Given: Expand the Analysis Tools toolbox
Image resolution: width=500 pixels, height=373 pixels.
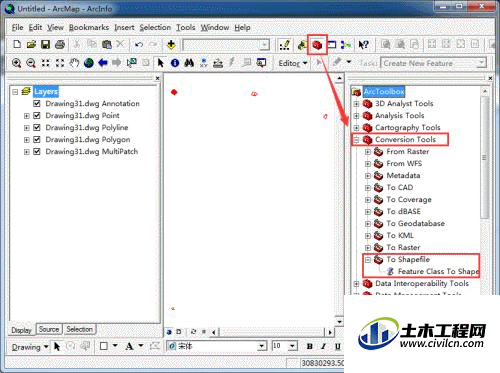Looking at the screenshot, I should point(356,116).
